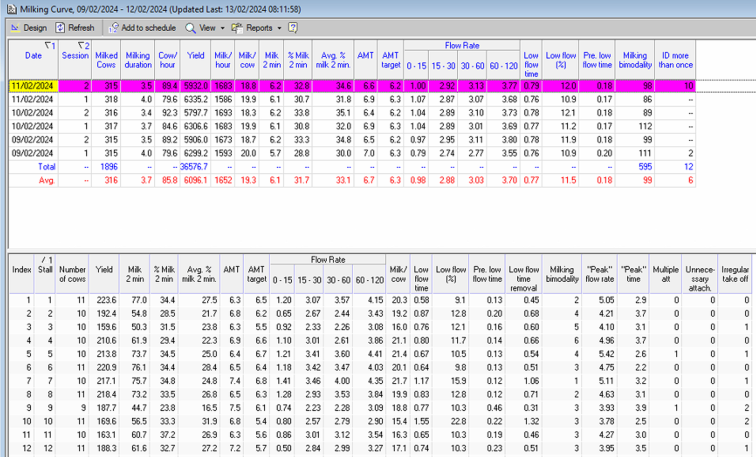
Task: Open the Design view
Action: tap(28, 28)
